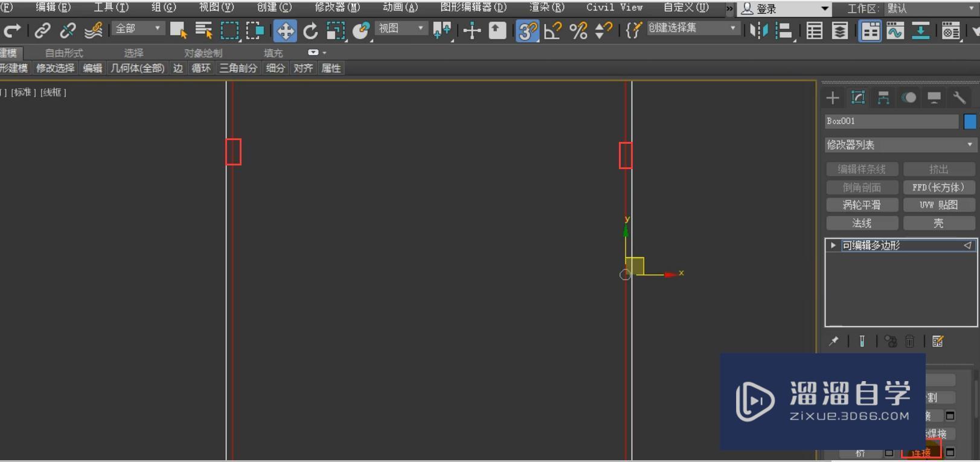Toggle the 3D Snaps button
980x462 pixels.
(527, 30)
